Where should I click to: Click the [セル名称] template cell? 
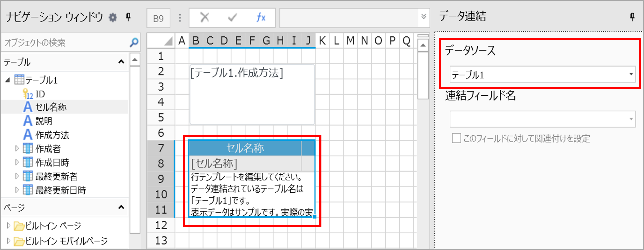point(245,164)
